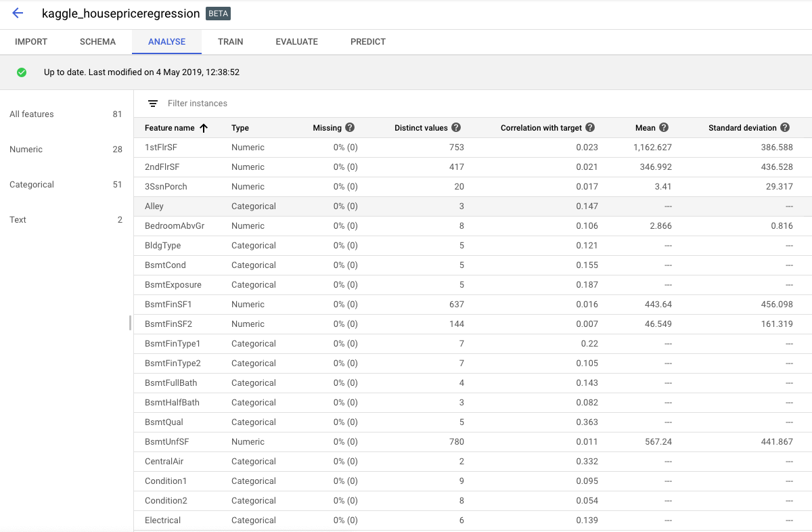The image size is (812, 532).
Task: Select the CentralAir feature row
Action: tap(473, 462)
